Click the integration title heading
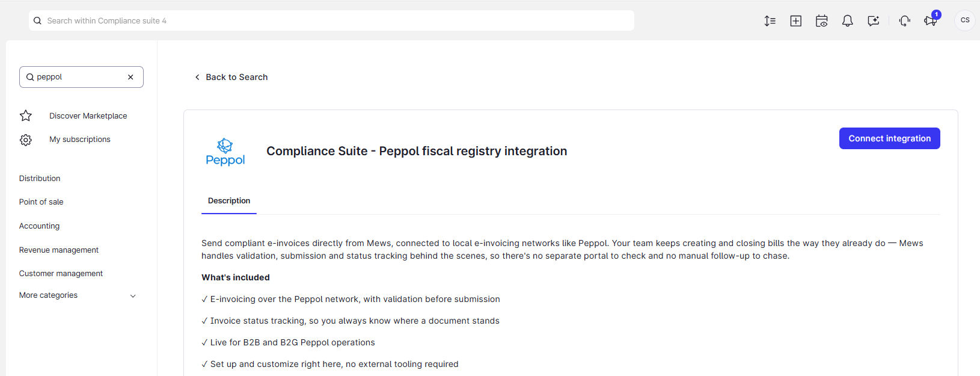The image size is (980, 376). click(x=417, y=151)
